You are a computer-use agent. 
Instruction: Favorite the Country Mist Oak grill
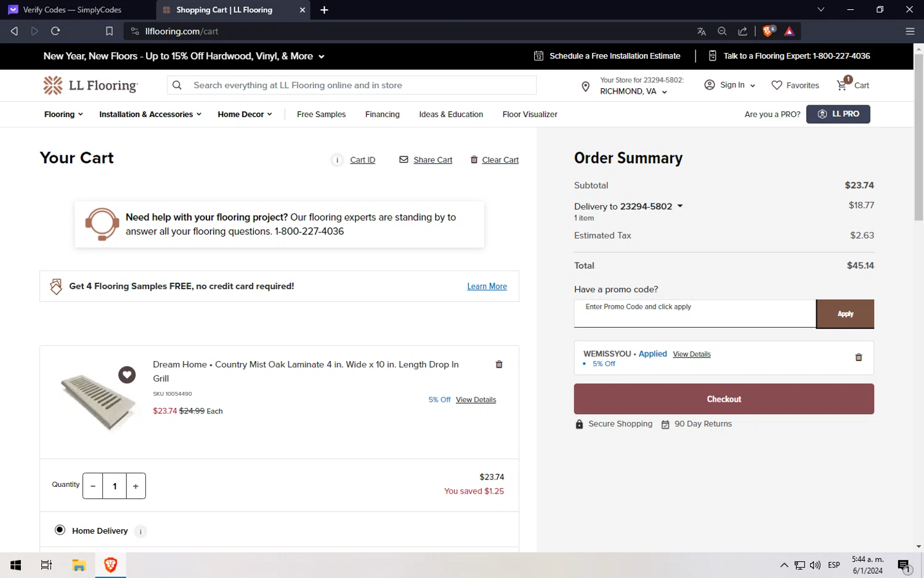127,375
